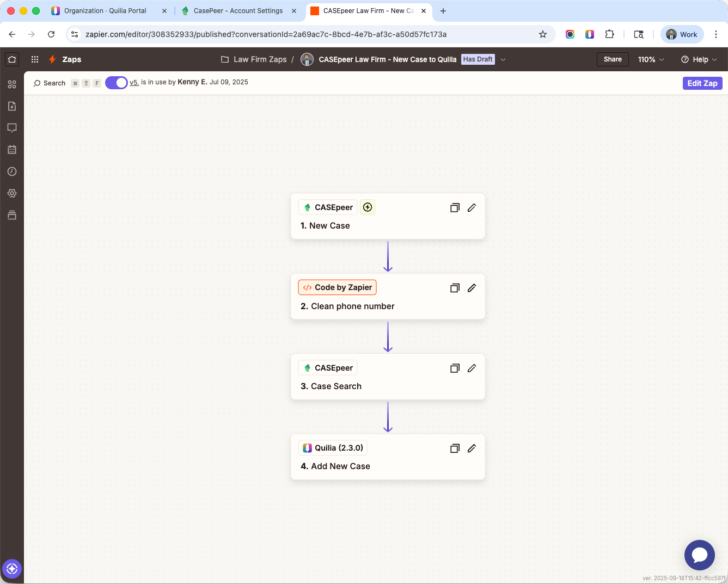This screenshot has height=584, width=728.
Task: Click the Quilia extension icon in toolbar
Action: (590, 34)
